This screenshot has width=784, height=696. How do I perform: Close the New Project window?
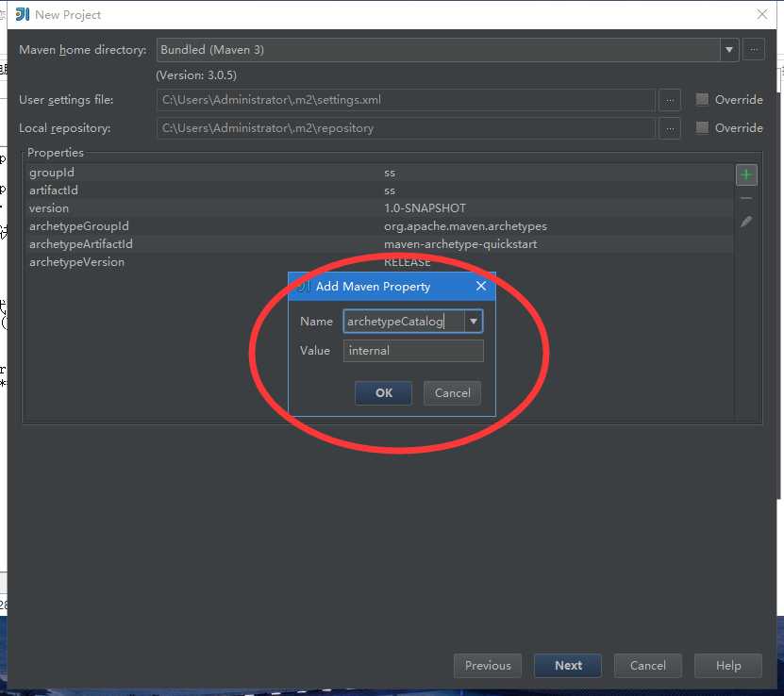point(762,14)
